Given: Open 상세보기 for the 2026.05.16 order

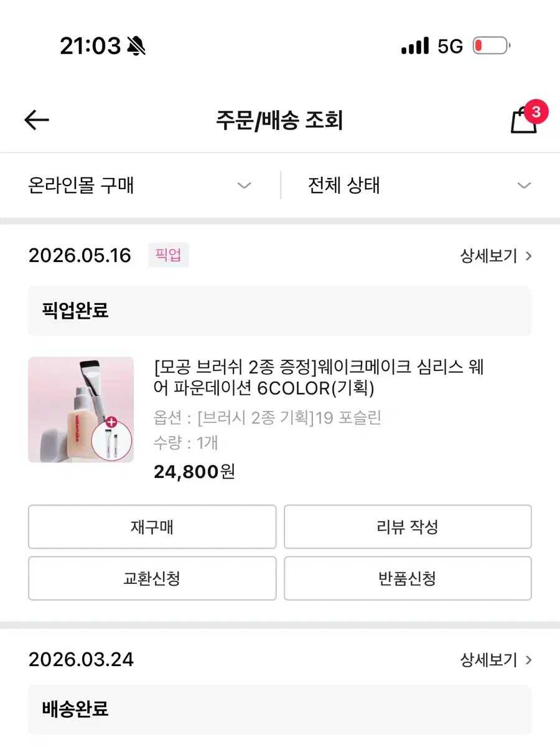Looking at the screenshot, I should [x=496, y=256].
